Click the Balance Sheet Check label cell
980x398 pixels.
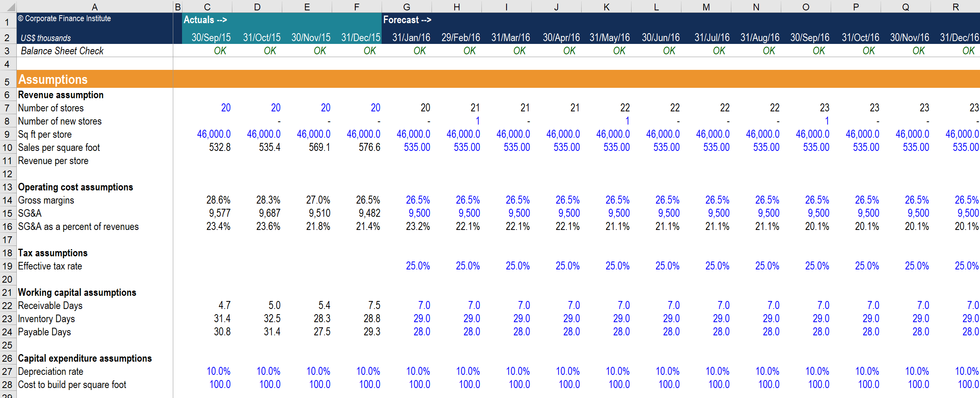pos(62,51)
